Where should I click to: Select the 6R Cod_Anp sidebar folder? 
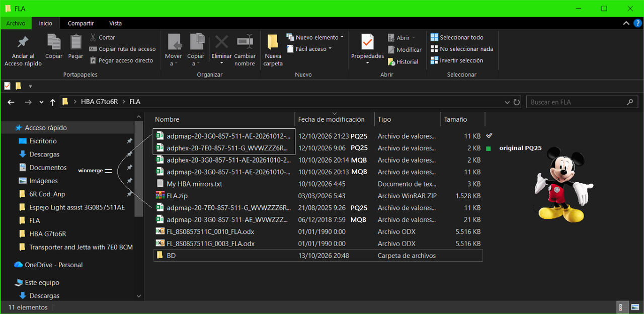click(47, 194)
